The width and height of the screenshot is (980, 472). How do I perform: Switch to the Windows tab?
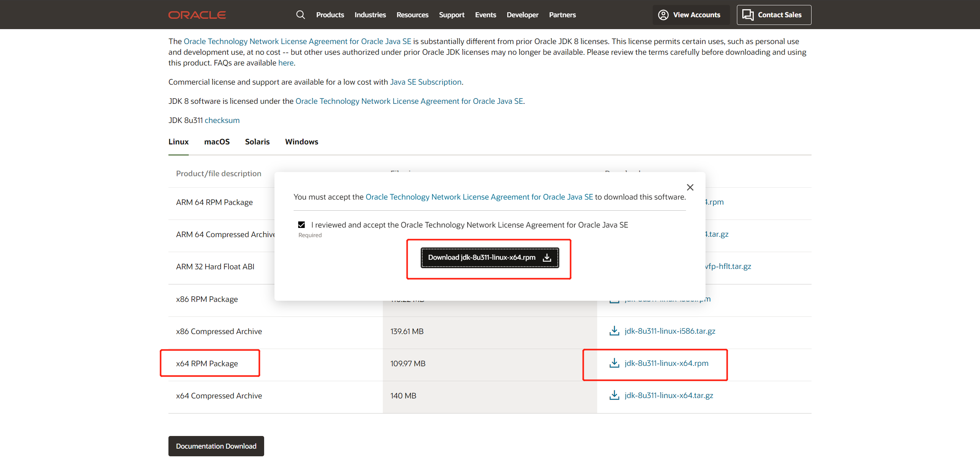click(301, 142)
